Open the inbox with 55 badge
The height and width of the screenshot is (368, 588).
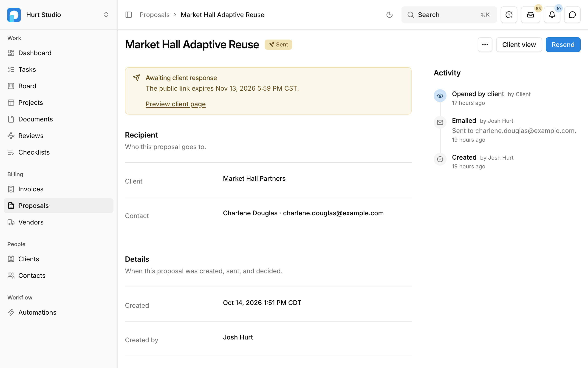(530, 15)
